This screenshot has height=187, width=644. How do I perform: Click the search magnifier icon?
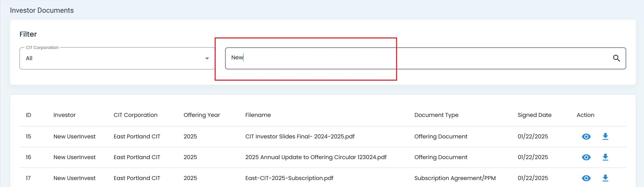click(x=616, y=58)
